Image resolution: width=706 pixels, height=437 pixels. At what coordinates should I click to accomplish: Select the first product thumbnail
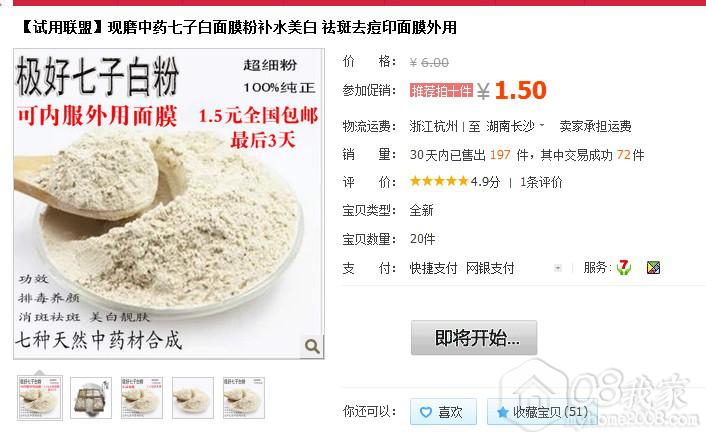(x=40, y=398)
